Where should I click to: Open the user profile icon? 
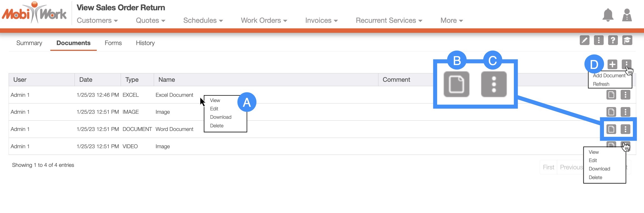point(627,15)
